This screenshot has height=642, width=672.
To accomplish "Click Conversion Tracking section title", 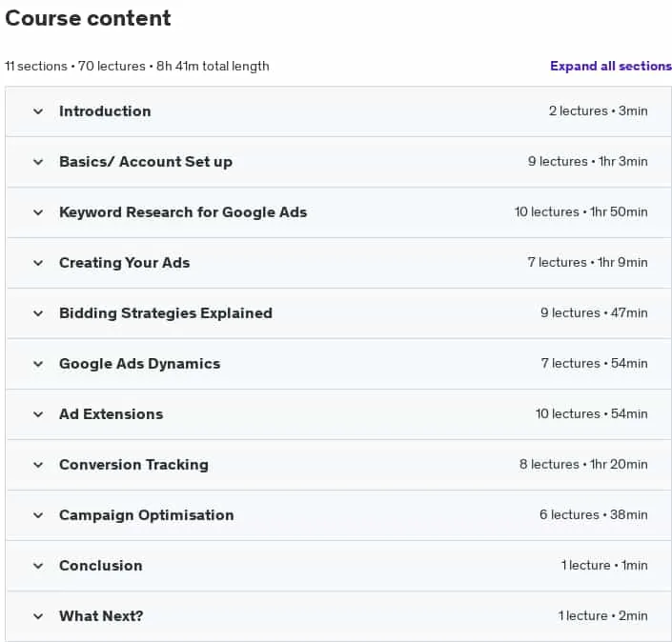I will [133, 465].
